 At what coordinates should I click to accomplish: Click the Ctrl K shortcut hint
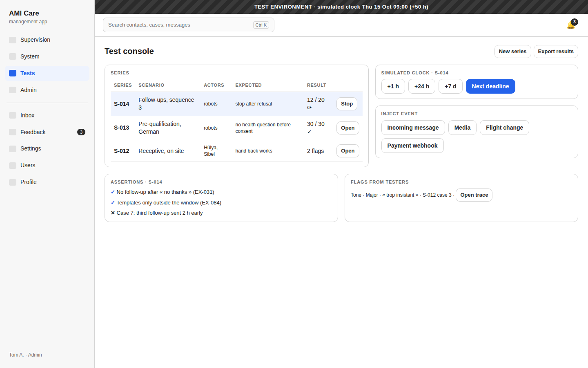coord(261,25)
